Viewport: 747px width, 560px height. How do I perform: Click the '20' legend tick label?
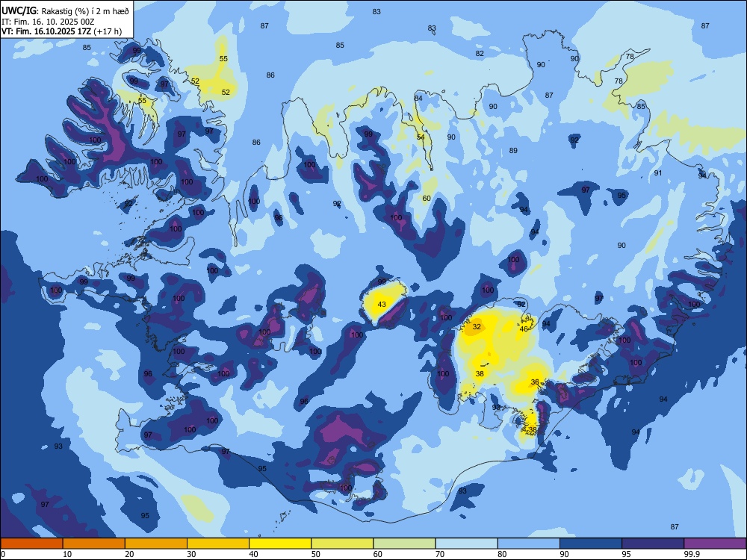[129, 554]
